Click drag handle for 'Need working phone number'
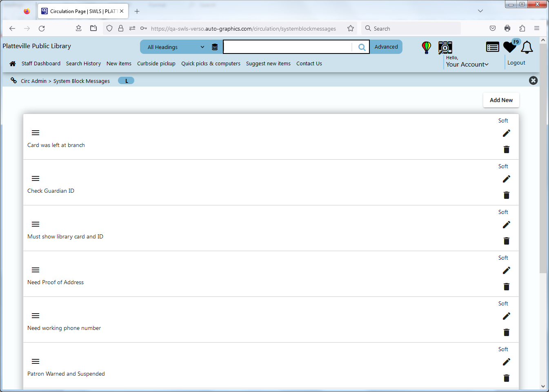 (36, 316)
